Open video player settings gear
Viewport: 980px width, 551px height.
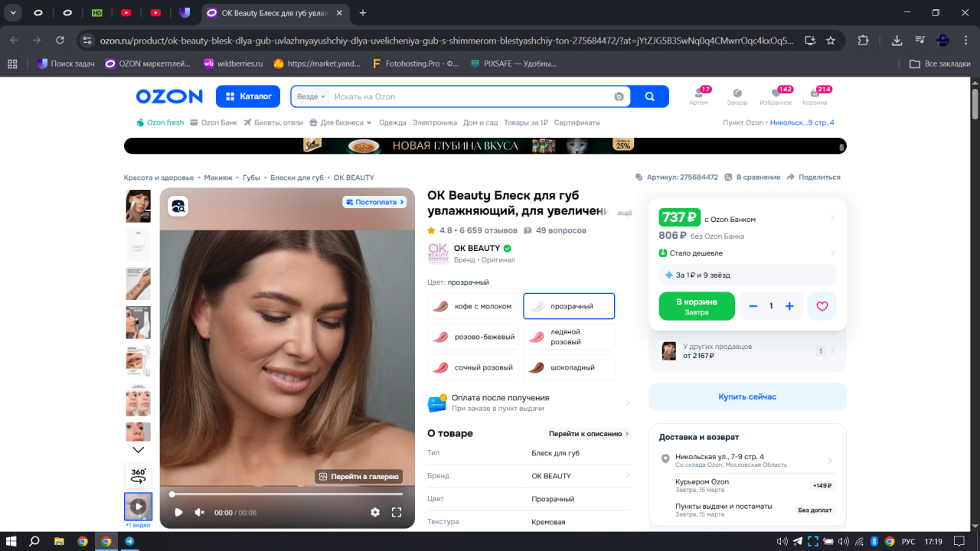(375, 512)
